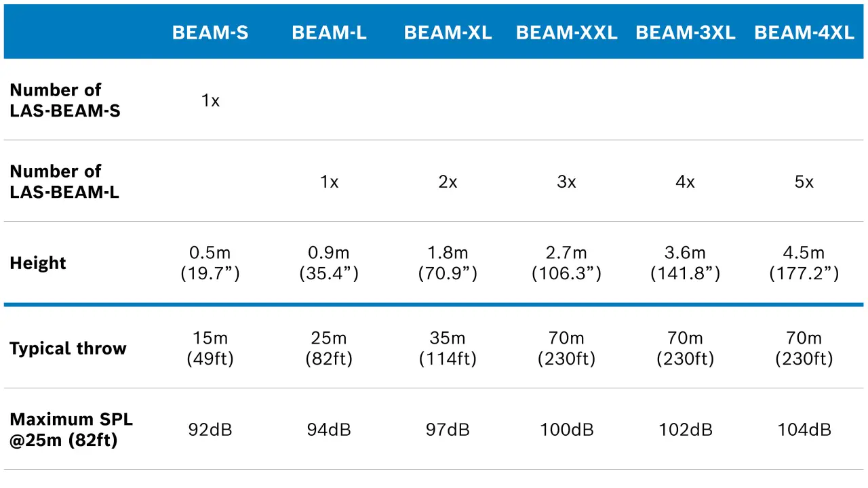
Task: Click the 5x cell under BEAM-4XL
Action: click(804, 182)
